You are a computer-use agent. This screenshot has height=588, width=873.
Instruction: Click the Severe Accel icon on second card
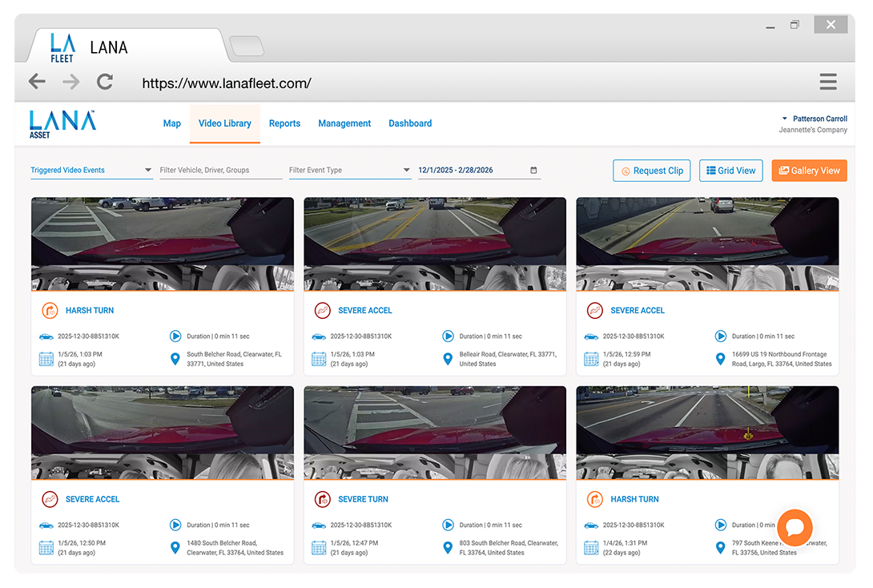[x=320, y=310]
